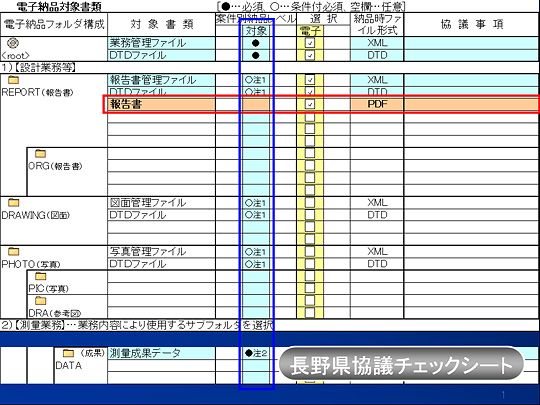Select the ORG(報告書) folder label
Image resolution: width=540 pixels, height=405 pixels.
pos(55,166)
